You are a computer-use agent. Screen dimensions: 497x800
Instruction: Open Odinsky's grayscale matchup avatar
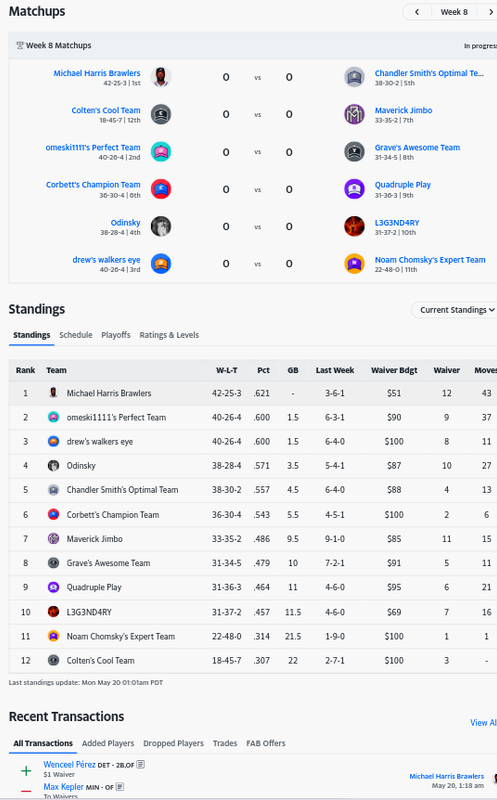click(161, 227)
